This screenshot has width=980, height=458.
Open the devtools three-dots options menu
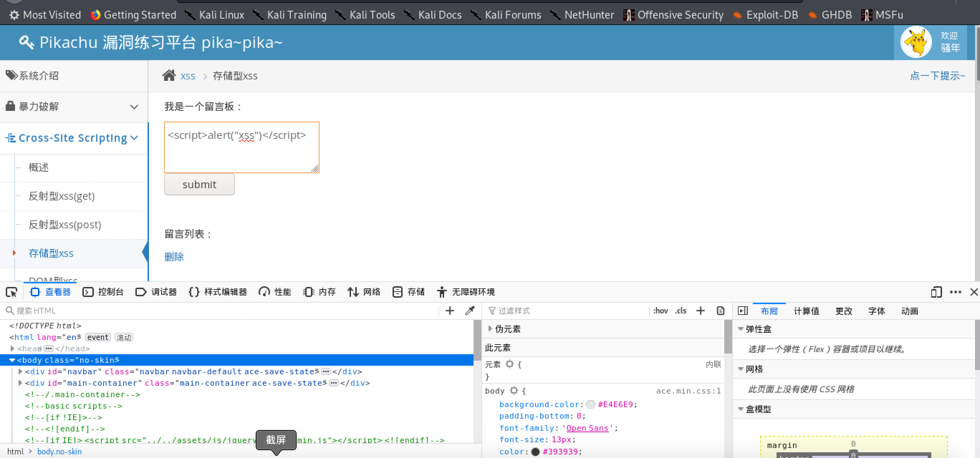[955, 292]
